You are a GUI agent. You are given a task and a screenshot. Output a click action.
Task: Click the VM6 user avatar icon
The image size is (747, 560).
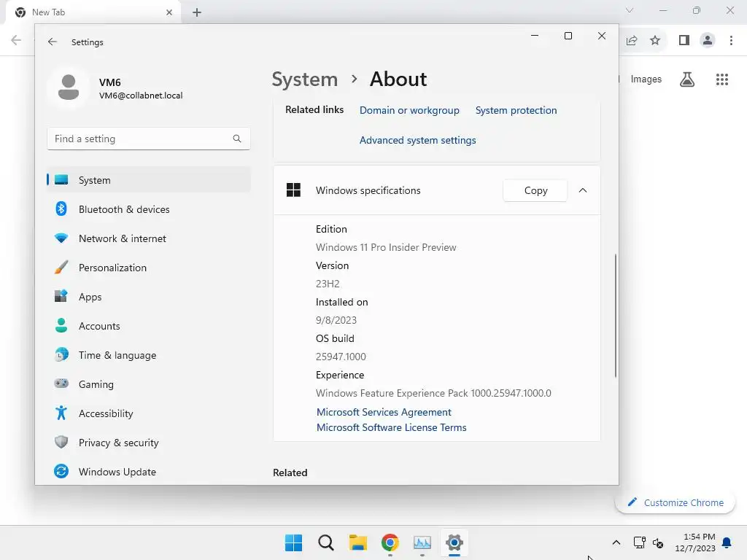tap(69, 87)
